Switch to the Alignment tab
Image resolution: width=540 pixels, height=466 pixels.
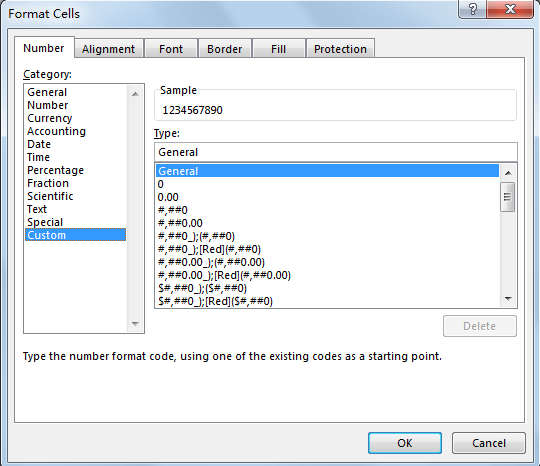108,49
